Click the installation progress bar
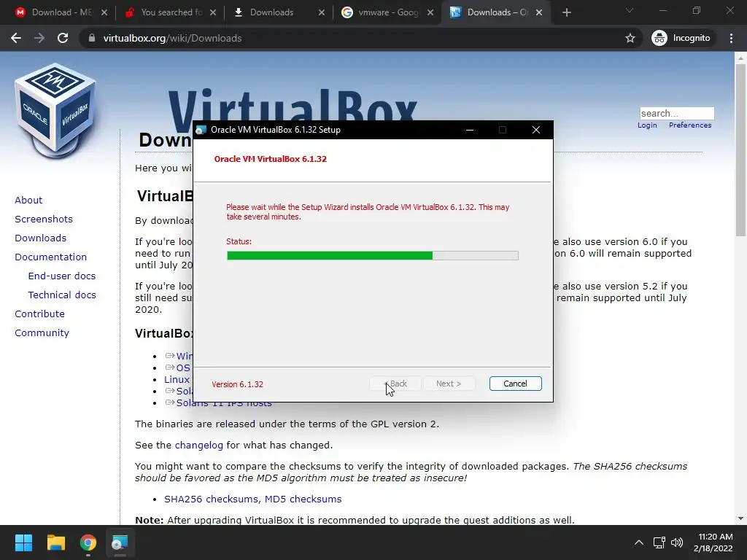This screenshot has width=747, height=560. (373, 256)
